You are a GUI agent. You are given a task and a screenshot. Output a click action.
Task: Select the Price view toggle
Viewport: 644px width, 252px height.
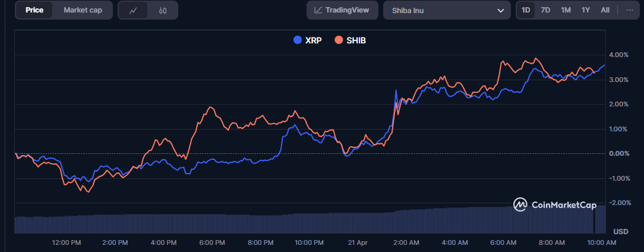coord(34,10)
